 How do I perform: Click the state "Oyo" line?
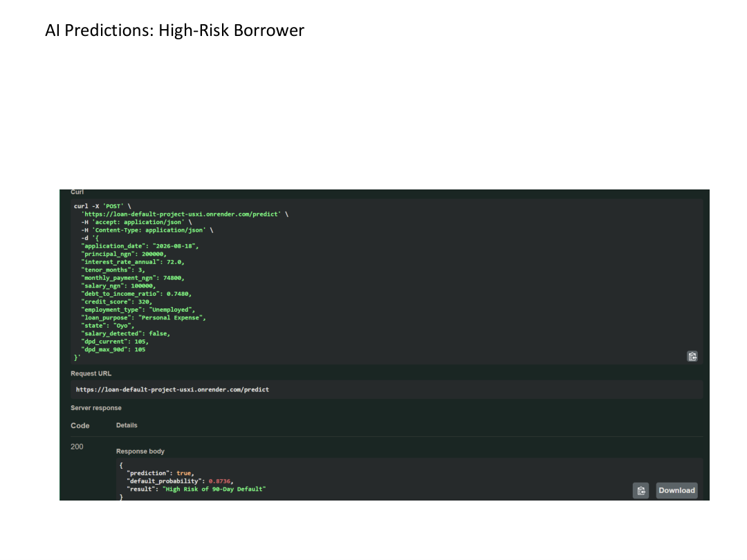coord(108,326)
